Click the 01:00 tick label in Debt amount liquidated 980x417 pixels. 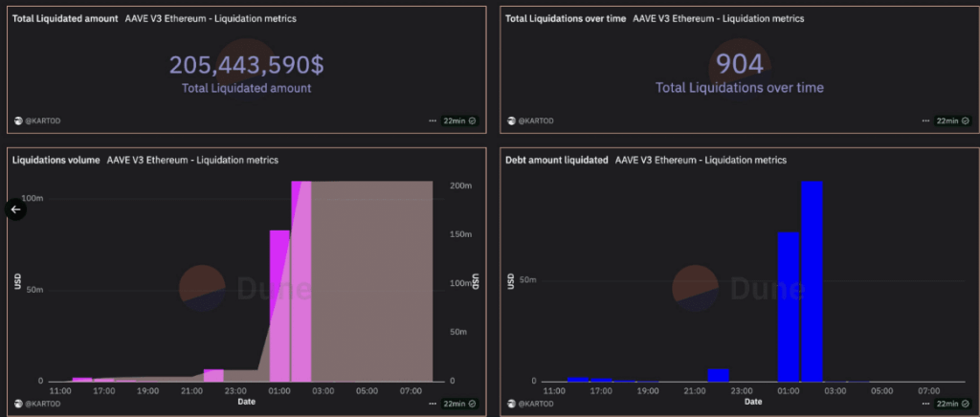[x=789, y=391]
